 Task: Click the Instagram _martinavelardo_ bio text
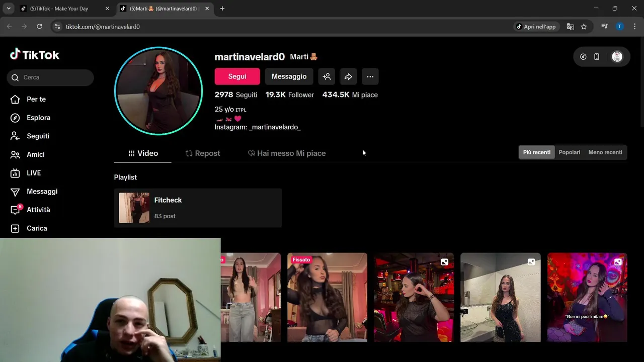(258, 127)
